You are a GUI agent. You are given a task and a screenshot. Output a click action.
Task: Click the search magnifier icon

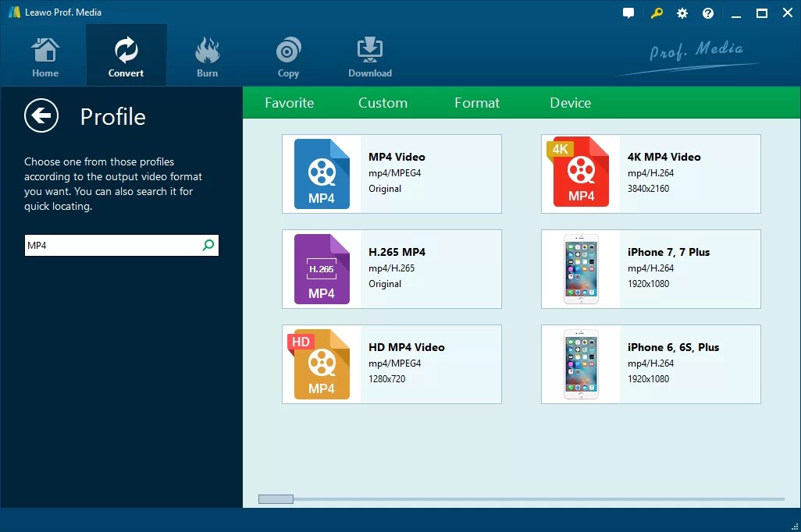(x=208, y=245)
